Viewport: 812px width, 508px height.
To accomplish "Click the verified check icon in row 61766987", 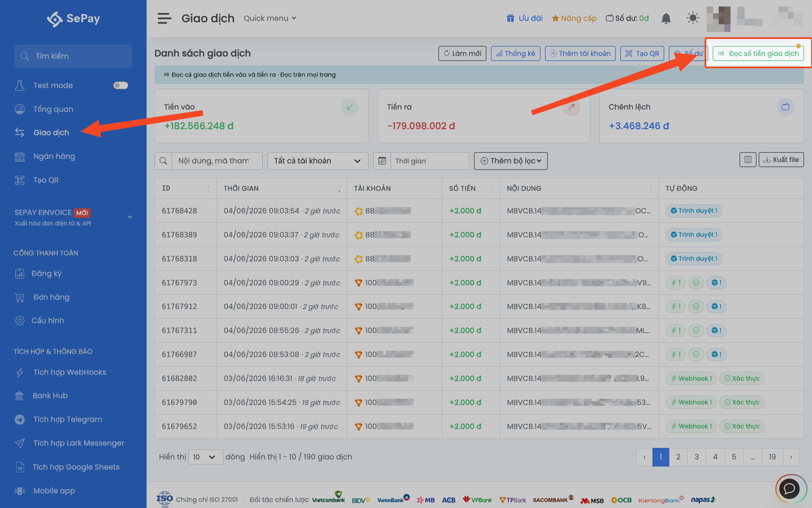I will (696, 354).
